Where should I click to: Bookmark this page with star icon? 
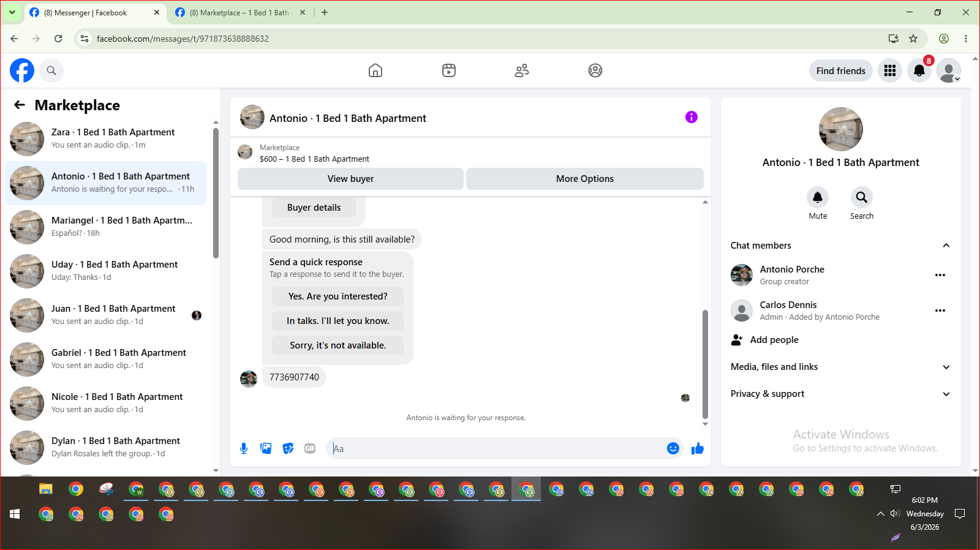[913, 39]
